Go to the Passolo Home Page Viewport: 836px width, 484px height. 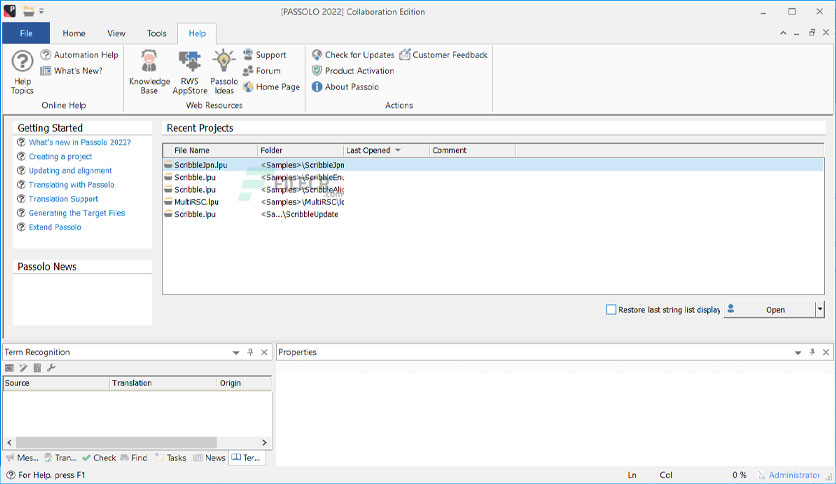[x=271, y=87]
